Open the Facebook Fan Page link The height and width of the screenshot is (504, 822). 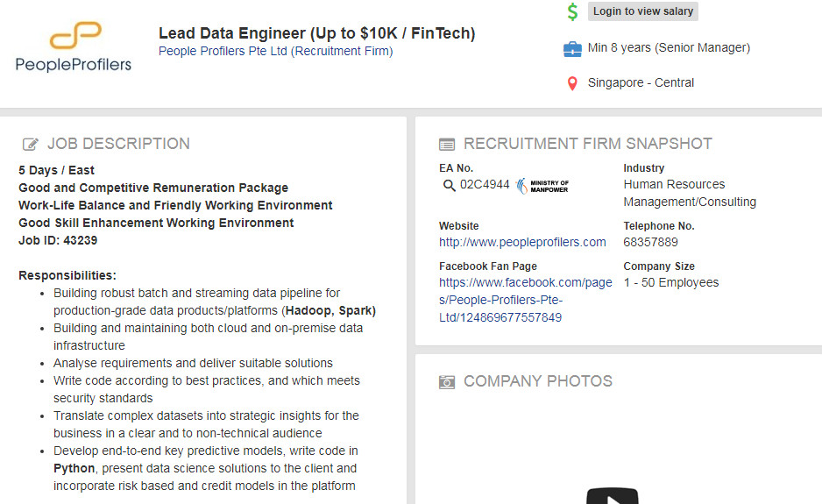pyautogui.click(x=525, y=300)
